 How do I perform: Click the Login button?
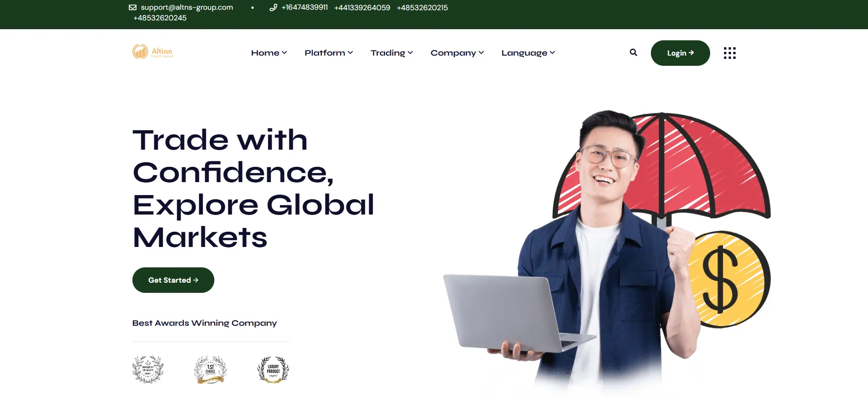680,53
